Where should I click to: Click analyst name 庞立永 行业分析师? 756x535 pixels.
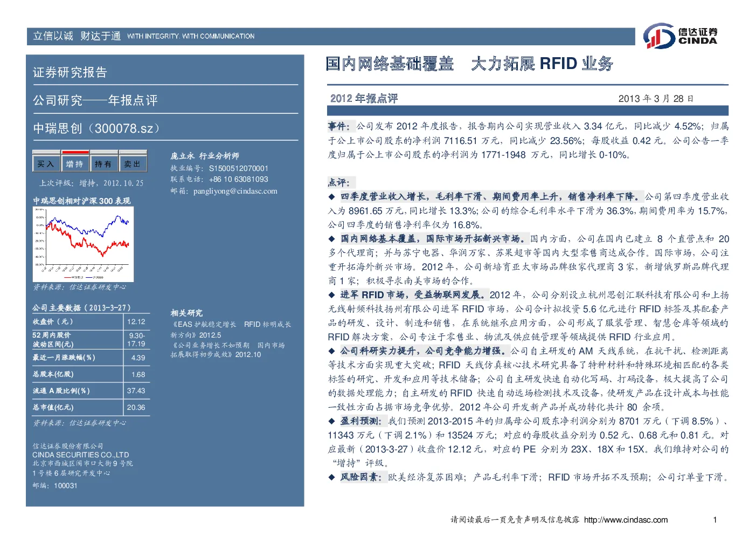tap(205, 156)
